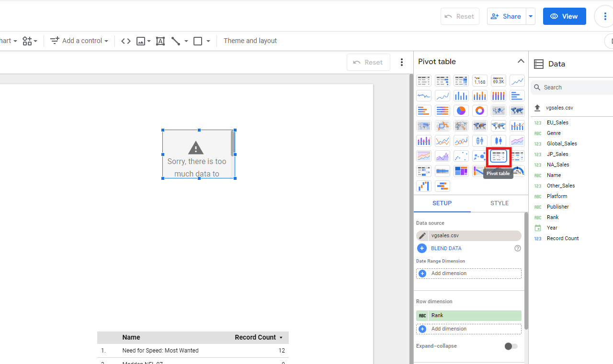Viewport: 613px width, 364px height.
Task: Click BLEND DATA link
Action: pyautogui.click(x=446, y=248)
